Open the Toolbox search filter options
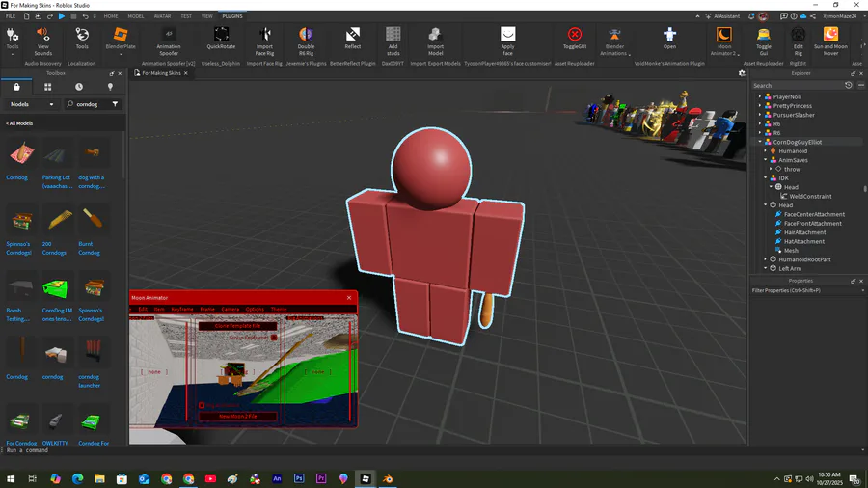 [115, 104]
